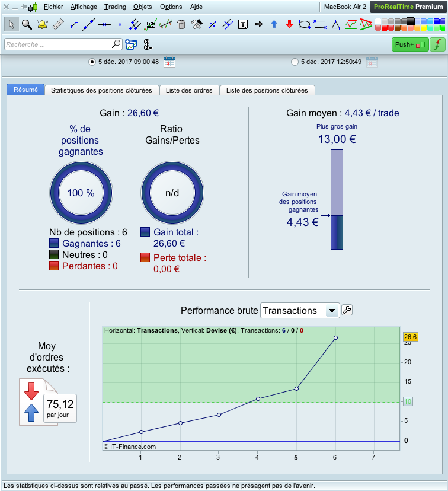This screenshot has width=448, height=491.
Task: Click the green lightning f button
Action: [x=438, y=44]
